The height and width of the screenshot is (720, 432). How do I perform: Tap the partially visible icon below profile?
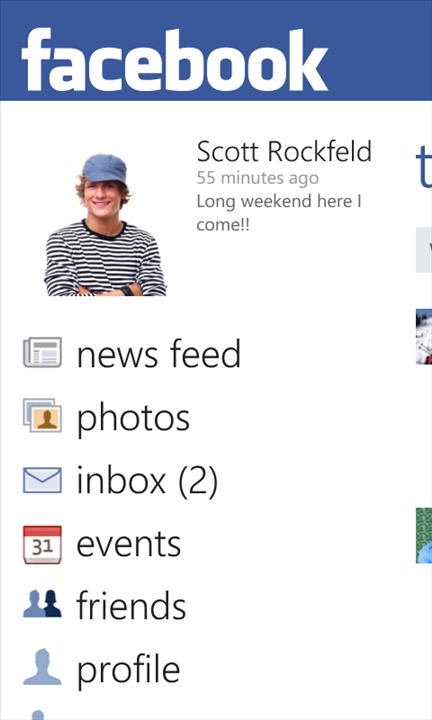pos(39,715)
